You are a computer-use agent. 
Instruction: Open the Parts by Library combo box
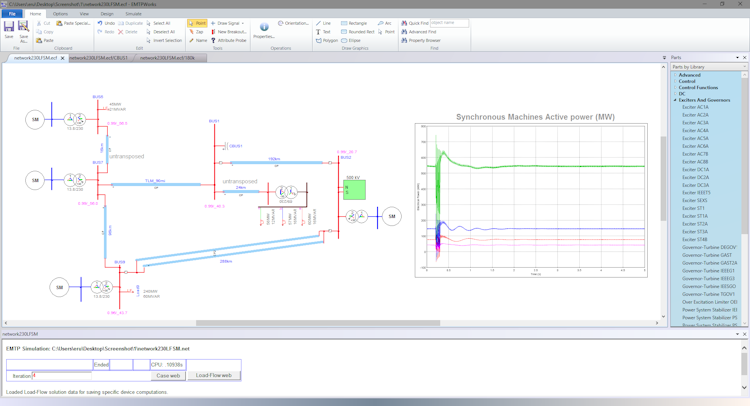click(x=708, y=66)
